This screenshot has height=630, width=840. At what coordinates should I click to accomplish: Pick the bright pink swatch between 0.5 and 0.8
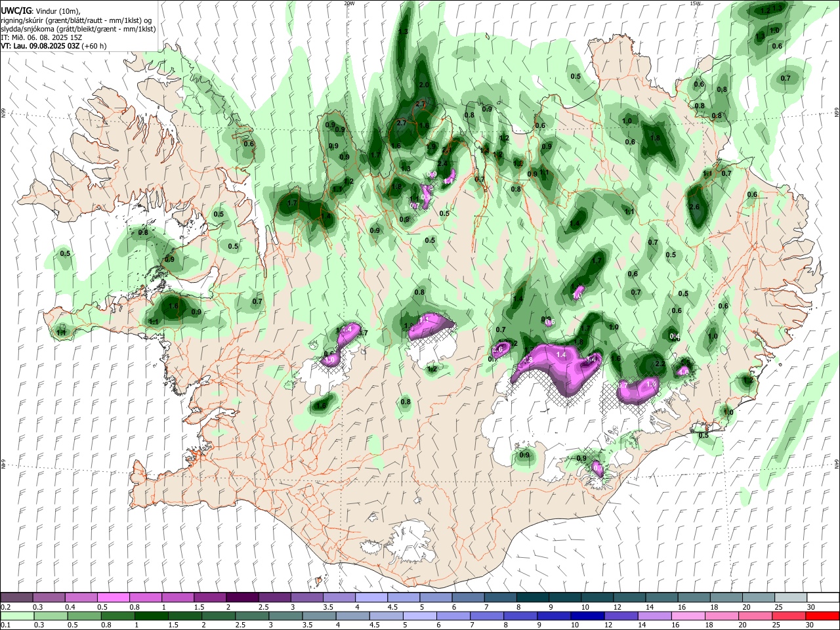[x=113, y=597]
